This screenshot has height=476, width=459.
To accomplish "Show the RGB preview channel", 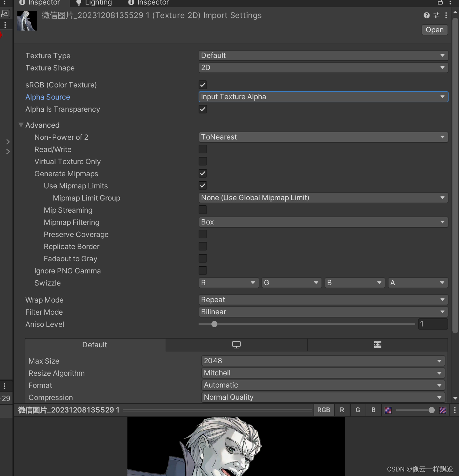I will point(324,410).
